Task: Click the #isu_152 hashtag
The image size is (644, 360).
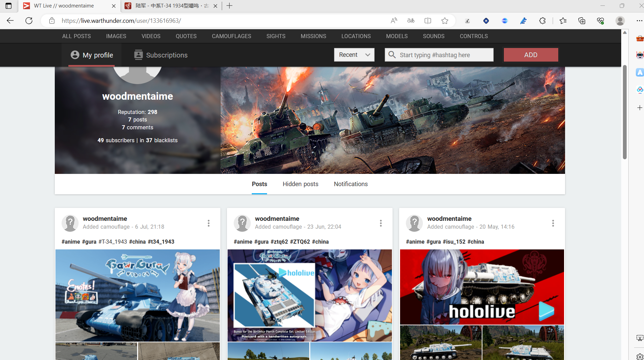Action: click(454, 242)
